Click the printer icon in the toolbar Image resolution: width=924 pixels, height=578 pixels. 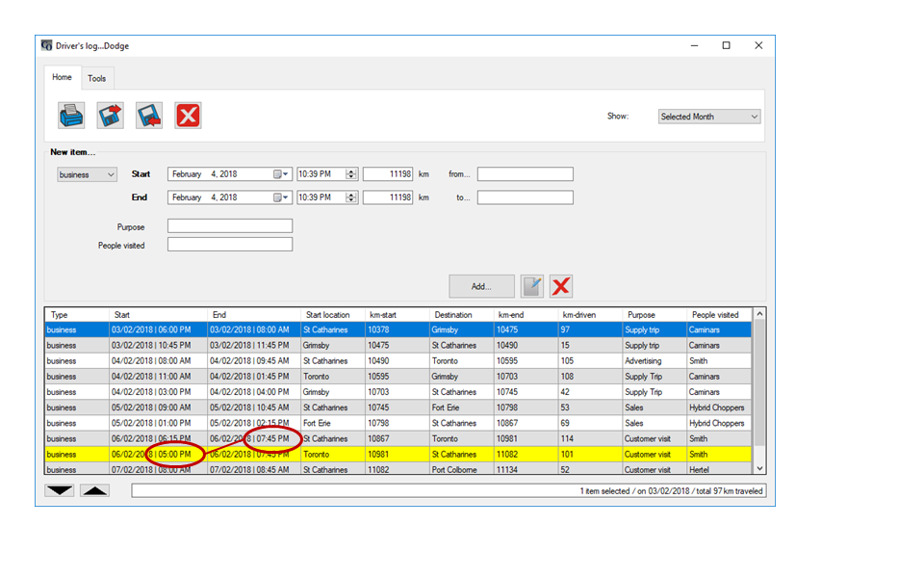tap(71, 116)
